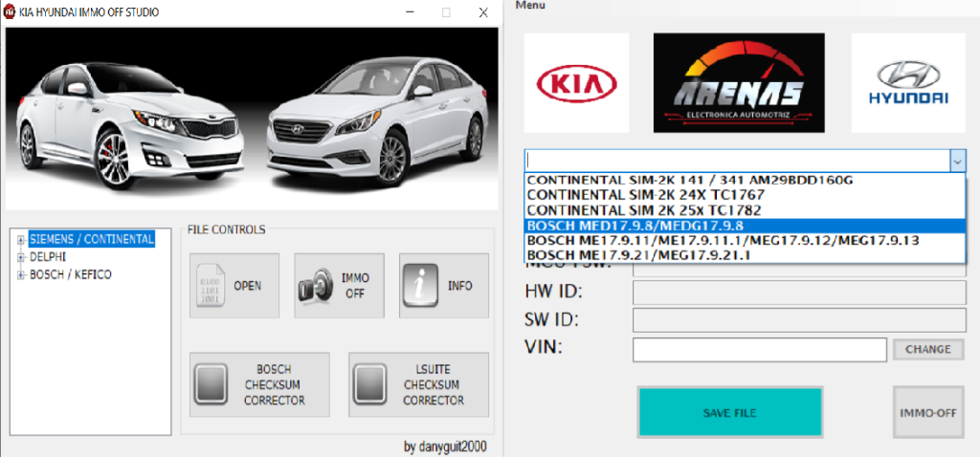Click the white Kia and Hyundai cars banner image

(252, 119)
